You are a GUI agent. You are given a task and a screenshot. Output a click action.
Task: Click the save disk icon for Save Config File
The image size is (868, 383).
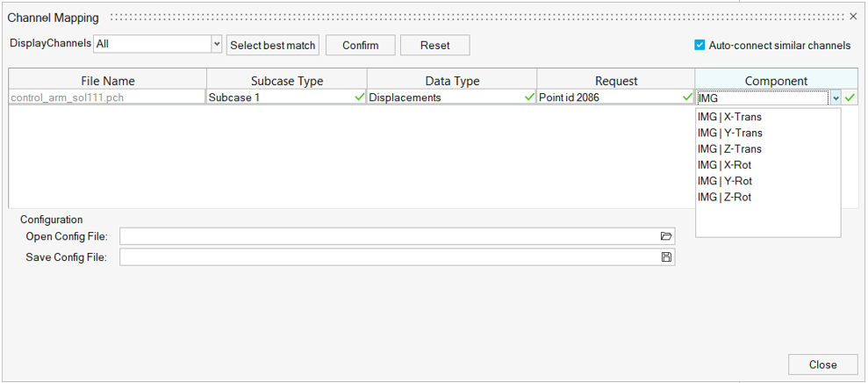[666, 257]
